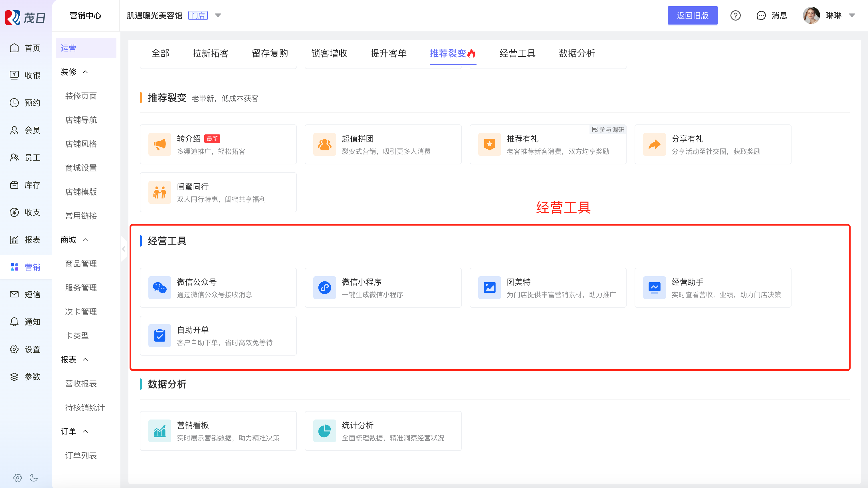Viewport: 868px width, 488px height.
Task: Click the 自助开单 clipboard icon
Action: 160,335
